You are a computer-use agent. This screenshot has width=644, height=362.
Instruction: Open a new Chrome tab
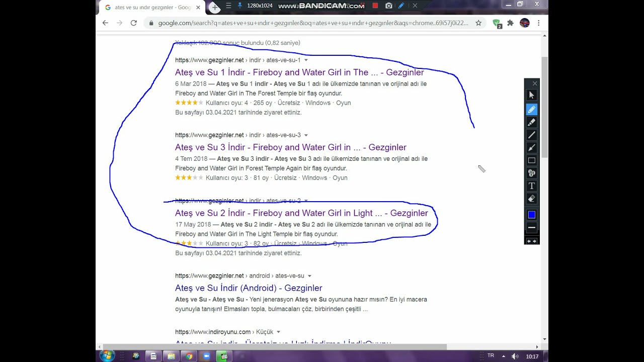pos(215,8)
